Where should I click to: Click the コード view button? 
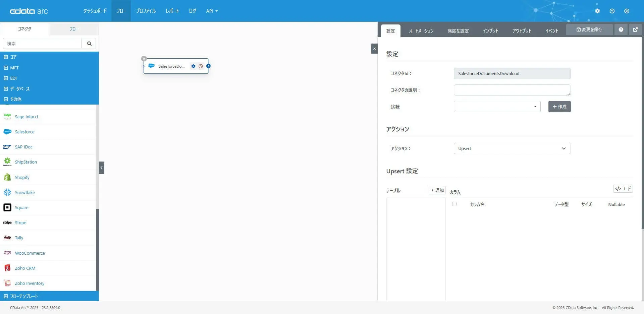[623, 189]
